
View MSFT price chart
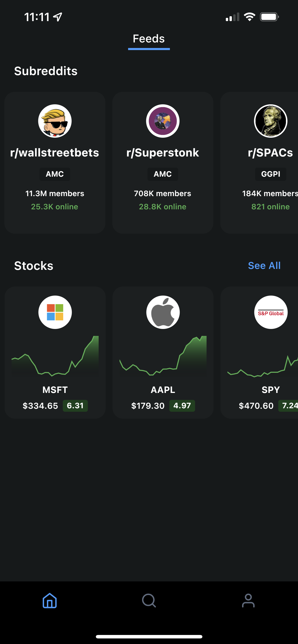point(55,356)
